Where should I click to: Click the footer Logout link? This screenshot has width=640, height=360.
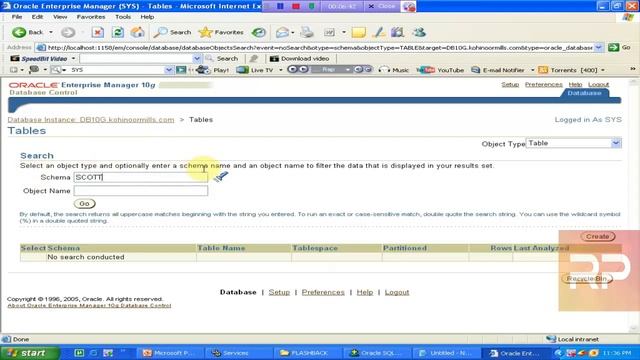397,292
